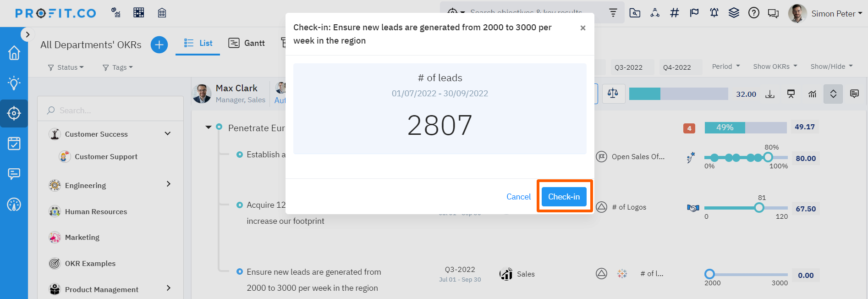Click the hashtag icon in top bar
The height and width of the screenshot is (299, 868).
[x=674, y=13]
